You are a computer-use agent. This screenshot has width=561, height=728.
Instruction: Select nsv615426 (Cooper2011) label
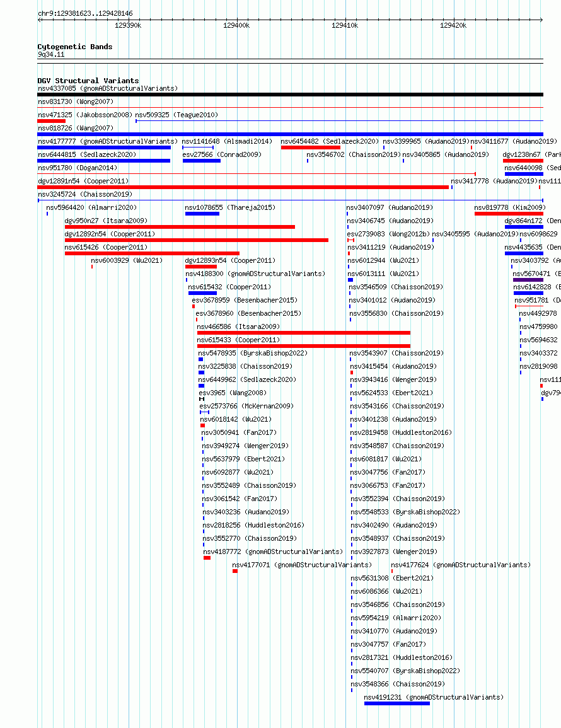click(x=107, y=248)
